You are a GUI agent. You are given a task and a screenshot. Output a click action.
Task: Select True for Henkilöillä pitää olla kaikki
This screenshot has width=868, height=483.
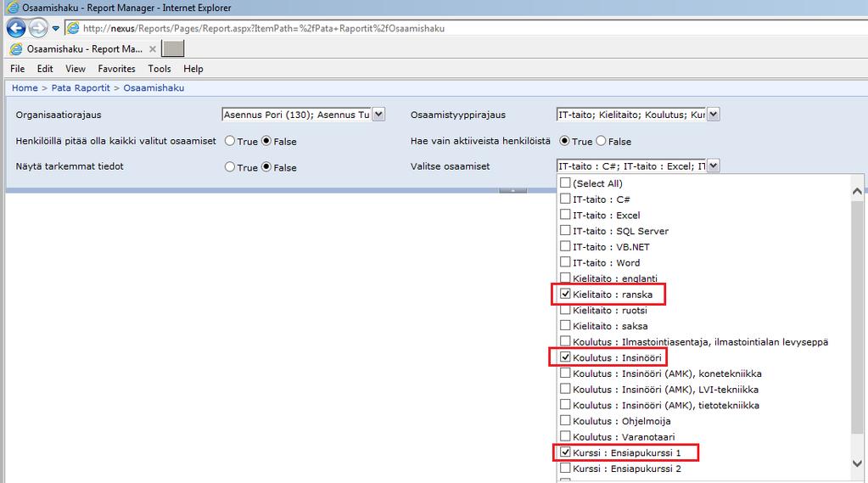(230, 141)
